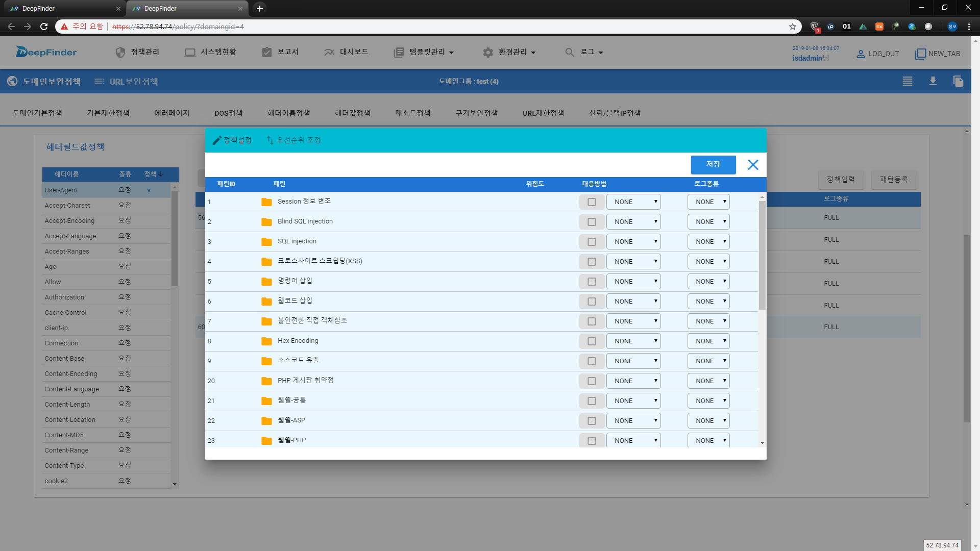Open 대응방법 dropdown for Hex Encoding
This screenshot has height=551, width=980.
[633, 341]
